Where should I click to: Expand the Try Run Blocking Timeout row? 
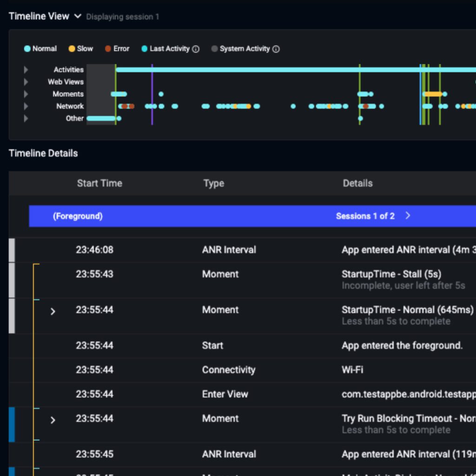52,420
